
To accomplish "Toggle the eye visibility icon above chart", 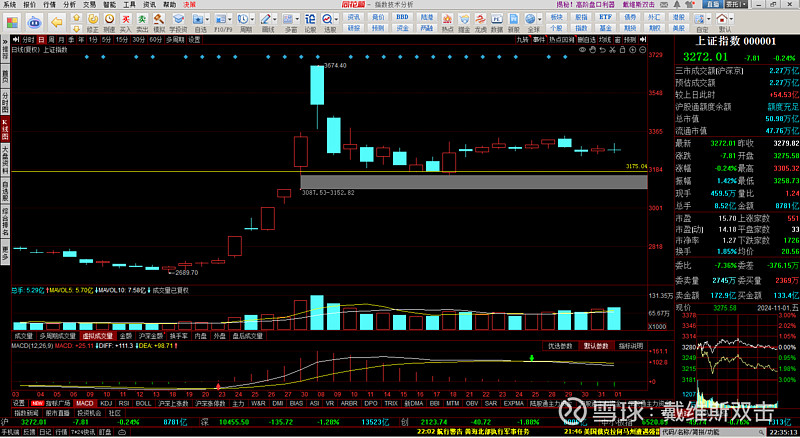I will [582, 50].
